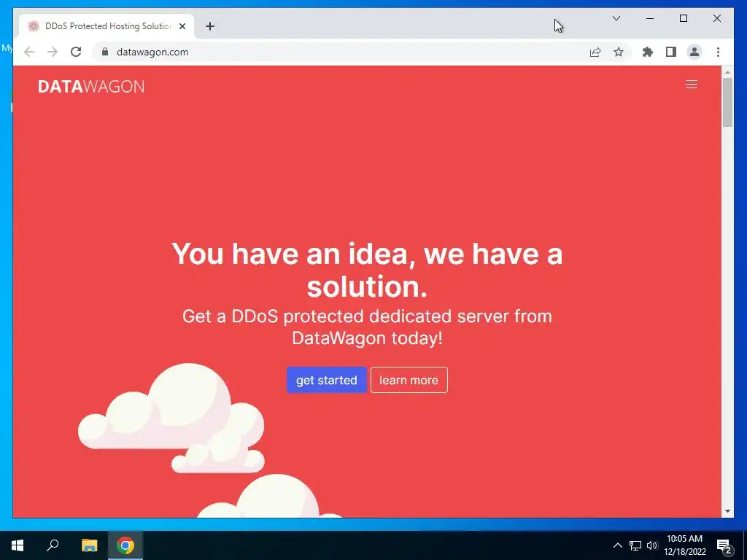Bookmark this tab with star icon
Image resolution: width=747 pixels, height=560 pixels.
point(619,52)
